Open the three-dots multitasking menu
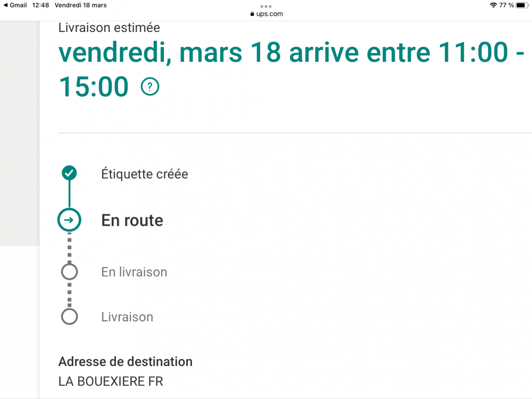The height and width of the screenshot is (399, 532). tap(266, 6)
